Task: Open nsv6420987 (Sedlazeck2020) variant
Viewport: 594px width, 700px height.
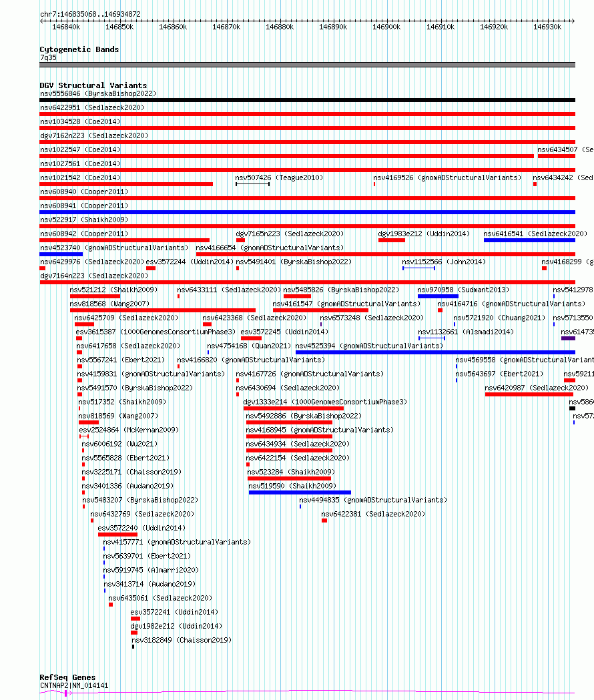Action: [x=537, y=388]
